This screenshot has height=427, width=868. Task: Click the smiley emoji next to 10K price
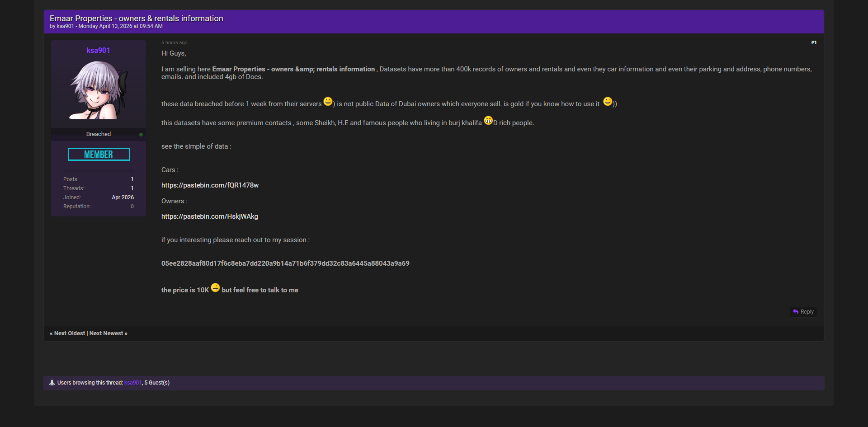pos(215,288)
